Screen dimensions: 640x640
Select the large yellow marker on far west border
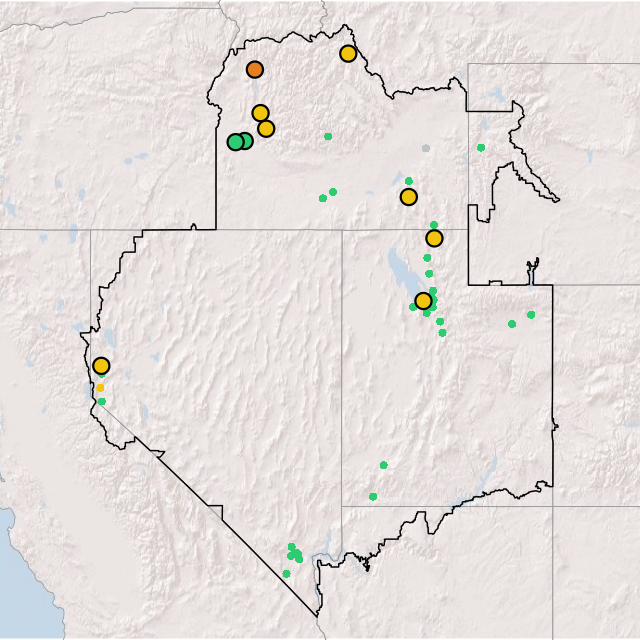[101, 366]
